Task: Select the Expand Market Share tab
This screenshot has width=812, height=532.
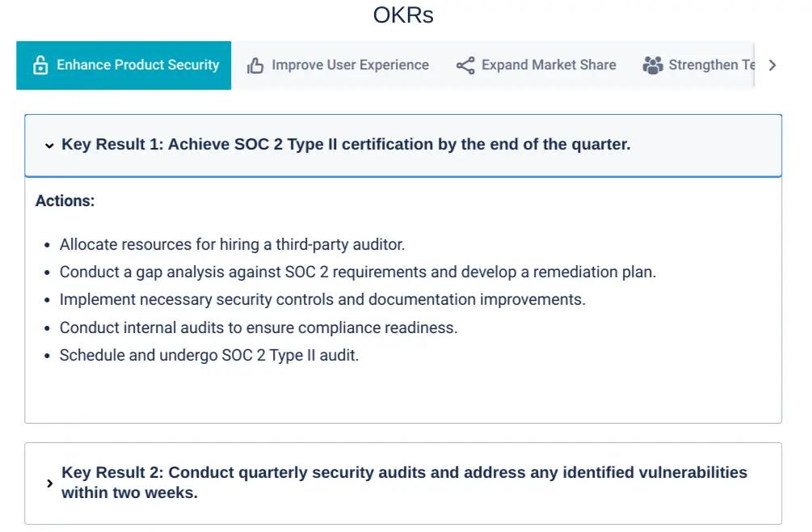Action: [x=549, y=65]
